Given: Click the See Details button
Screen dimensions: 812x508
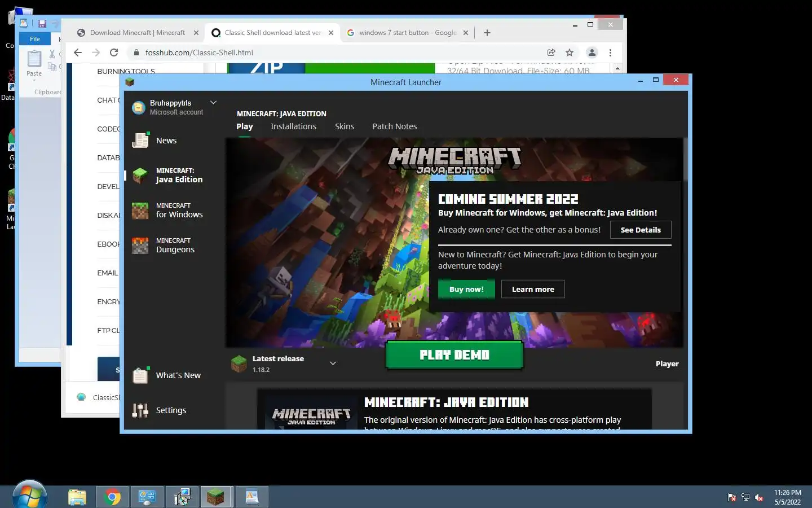Looking at the screenshot, I should pos(641,230).
